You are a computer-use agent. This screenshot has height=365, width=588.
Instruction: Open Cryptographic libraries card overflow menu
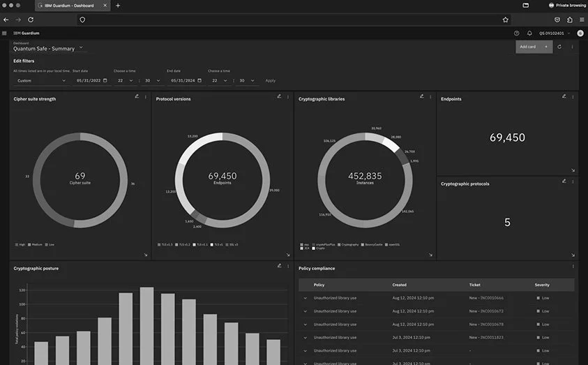point(430,97)
